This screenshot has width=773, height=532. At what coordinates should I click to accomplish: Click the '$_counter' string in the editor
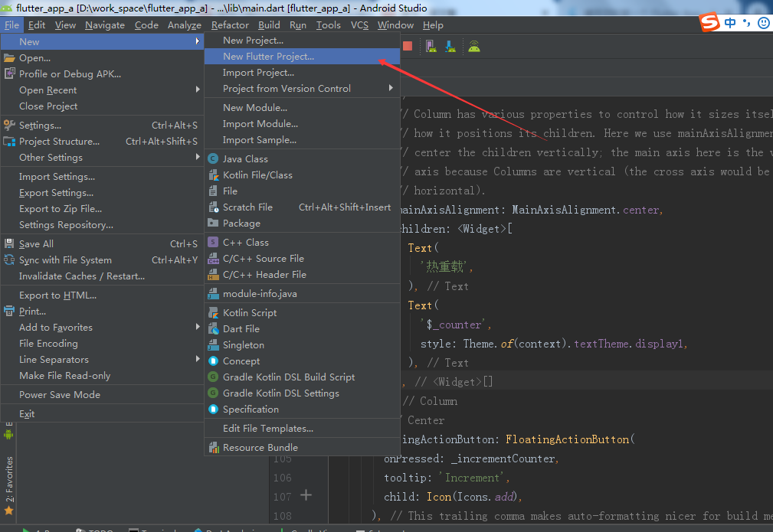coord(453,325)
